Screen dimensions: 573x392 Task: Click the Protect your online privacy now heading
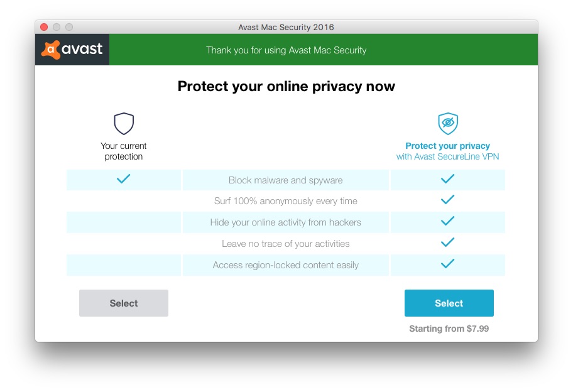pos(286,86)
